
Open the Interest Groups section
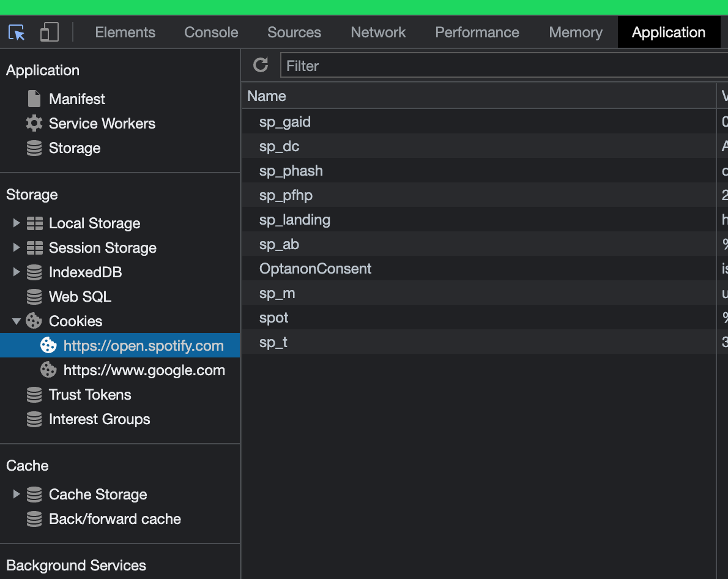(x=99, y=419)
